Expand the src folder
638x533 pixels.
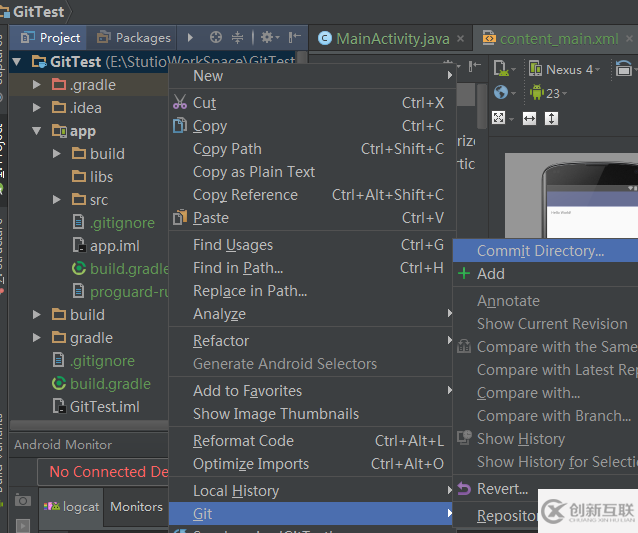57,200
